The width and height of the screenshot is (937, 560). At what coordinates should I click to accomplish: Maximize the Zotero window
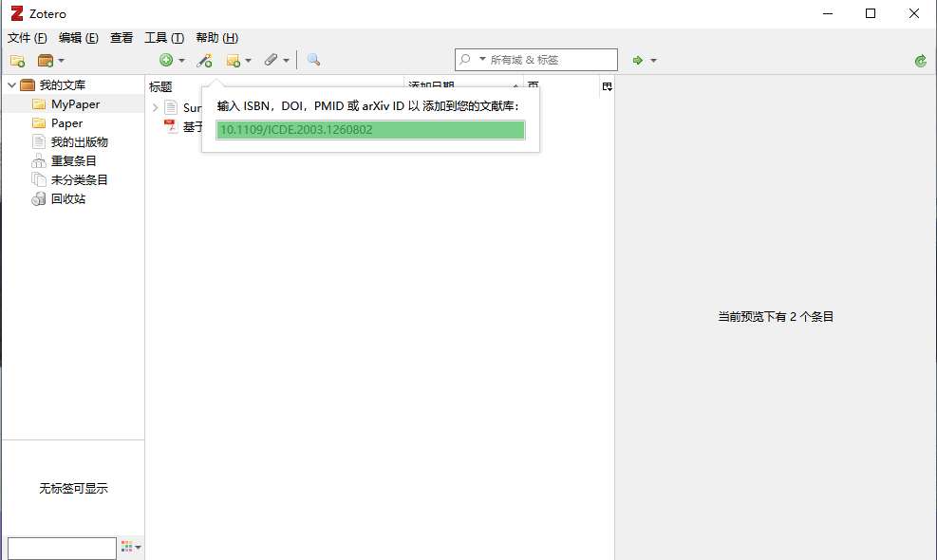coord(871,13)
